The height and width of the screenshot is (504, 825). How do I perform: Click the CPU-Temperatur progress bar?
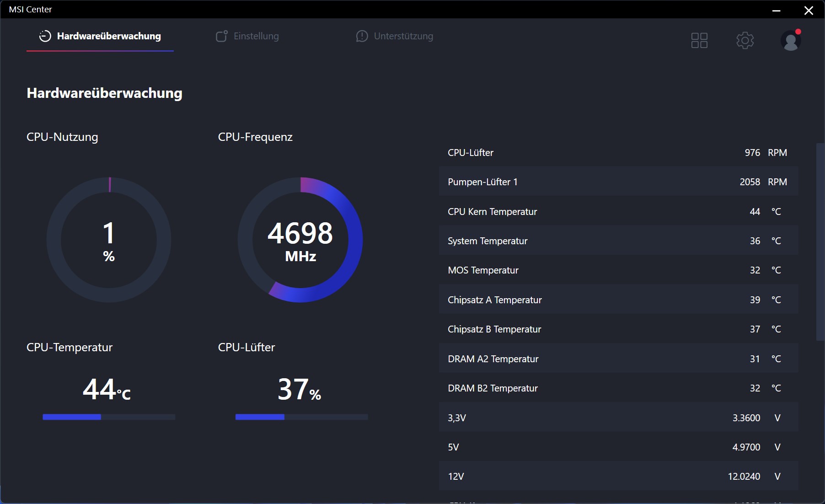tap(109, 417)
